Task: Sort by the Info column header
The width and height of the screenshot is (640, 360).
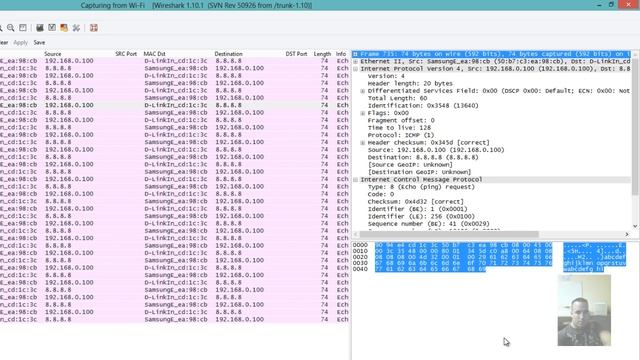Action: [341, 54]
